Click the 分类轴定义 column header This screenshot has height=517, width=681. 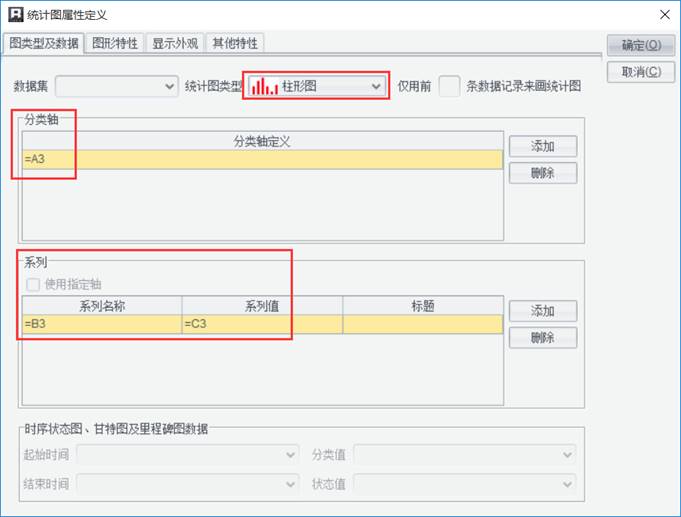pos(263,141)
